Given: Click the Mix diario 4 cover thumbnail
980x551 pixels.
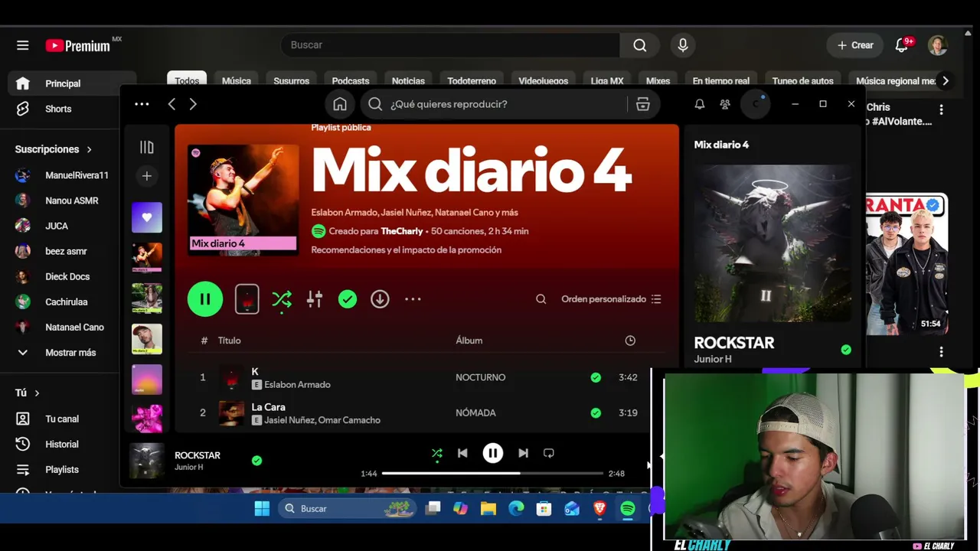Looking at the screenshot, I should click(243, 200).
